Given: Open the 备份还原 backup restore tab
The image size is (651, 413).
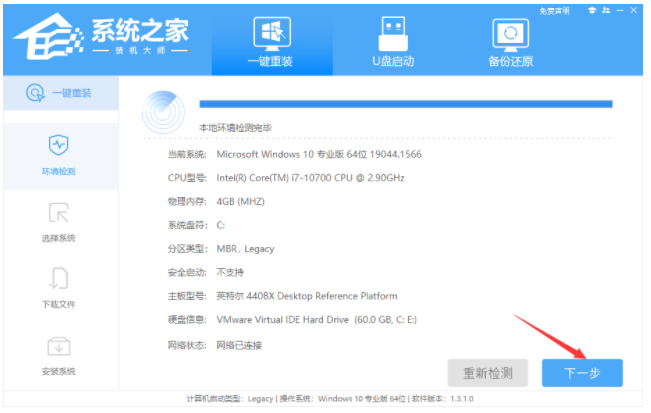Looking at the screenshot, I should [x=510, y=42].
